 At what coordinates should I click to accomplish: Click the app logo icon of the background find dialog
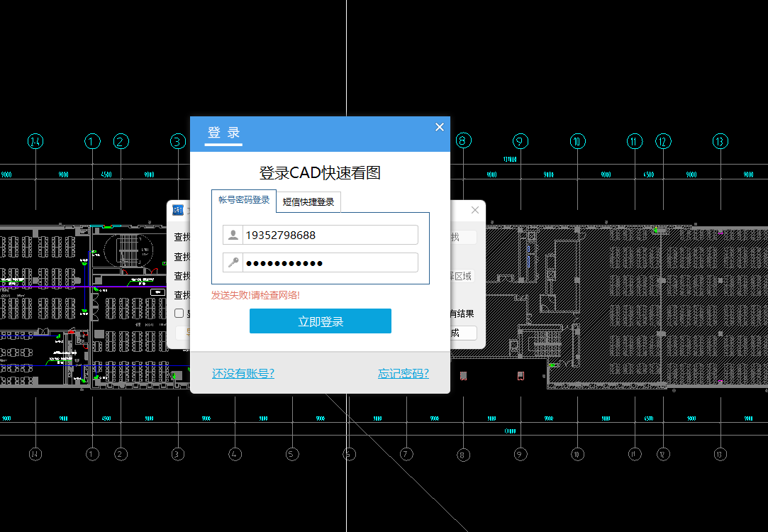179,210
